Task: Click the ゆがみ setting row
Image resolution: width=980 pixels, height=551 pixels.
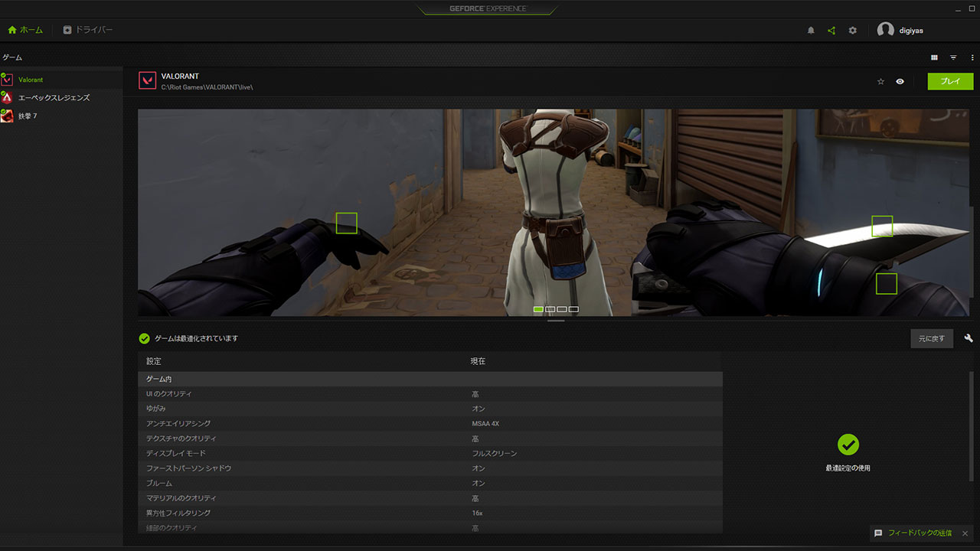Action: [x=430, y=409]
